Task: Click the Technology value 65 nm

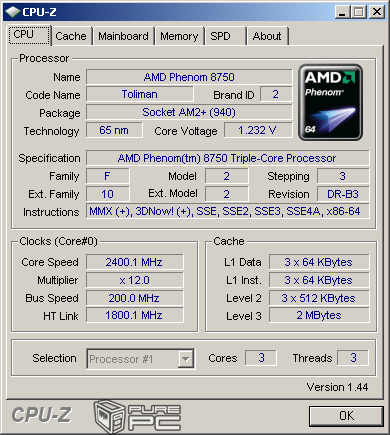Action: [x=114, y=130]
